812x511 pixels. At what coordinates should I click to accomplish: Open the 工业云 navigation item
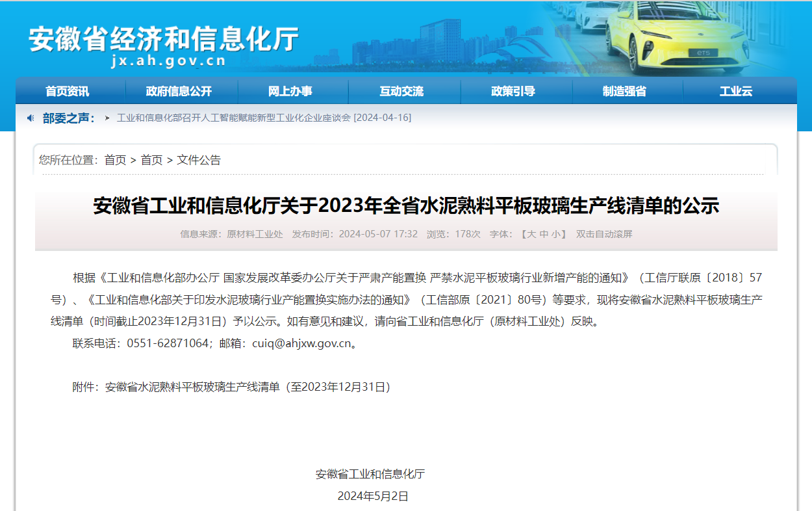(736, 91)
